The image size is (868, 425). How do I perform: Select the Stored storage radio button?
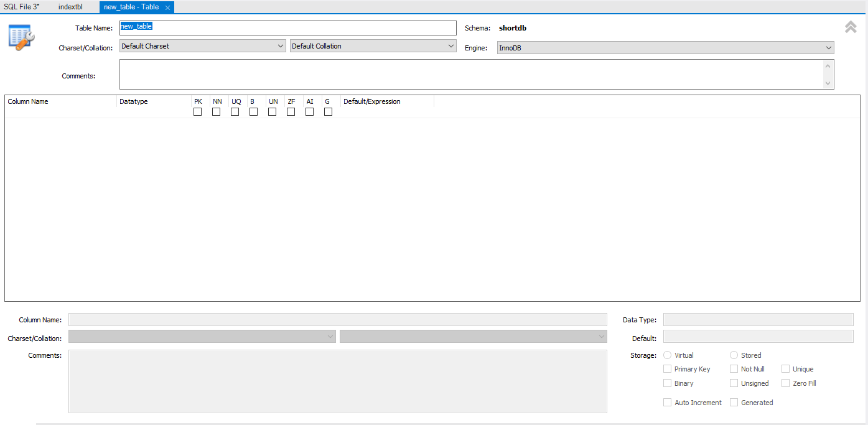click(734, 355)
